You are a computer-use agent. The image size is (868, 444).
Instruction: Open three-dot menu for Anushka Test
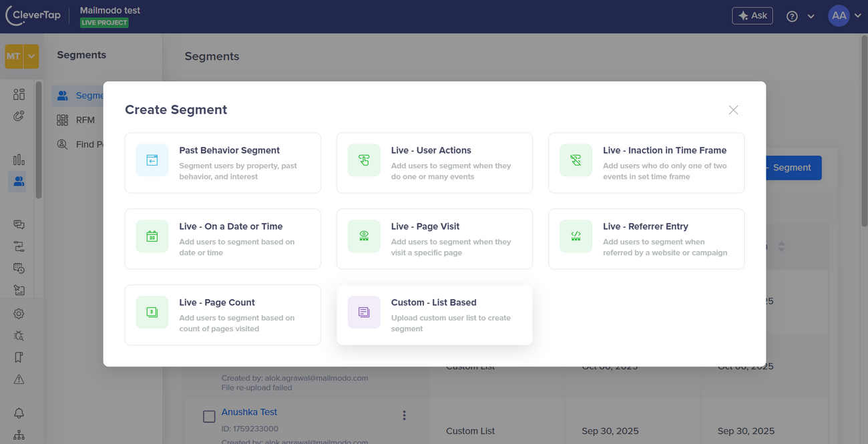click(404, 415)
